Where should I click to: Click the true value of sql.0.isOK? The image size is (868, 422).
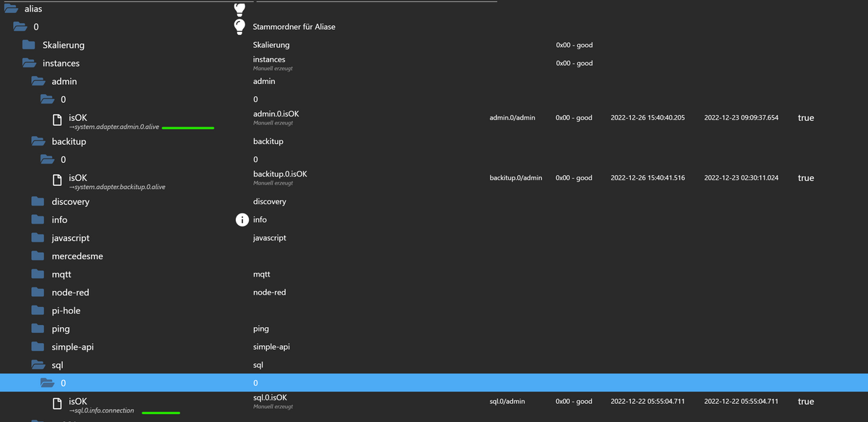tap(806, 402)
